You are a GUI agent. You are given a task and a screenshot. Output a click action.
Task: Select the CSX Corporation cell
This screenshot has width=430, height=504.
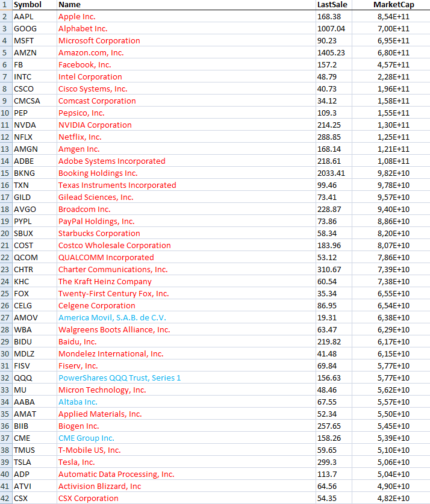point(187,498)
